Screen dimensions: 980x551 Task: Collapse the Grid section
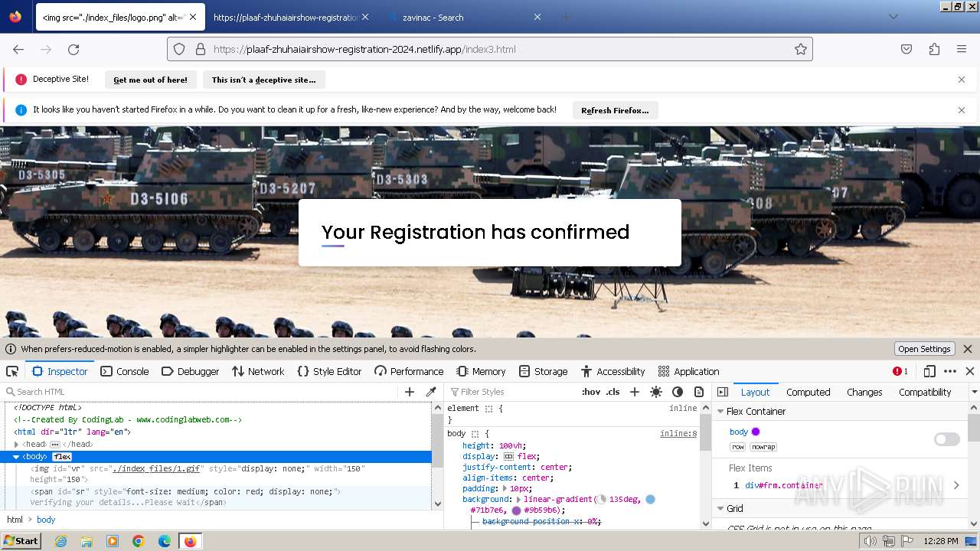click(x=720, y=508)
